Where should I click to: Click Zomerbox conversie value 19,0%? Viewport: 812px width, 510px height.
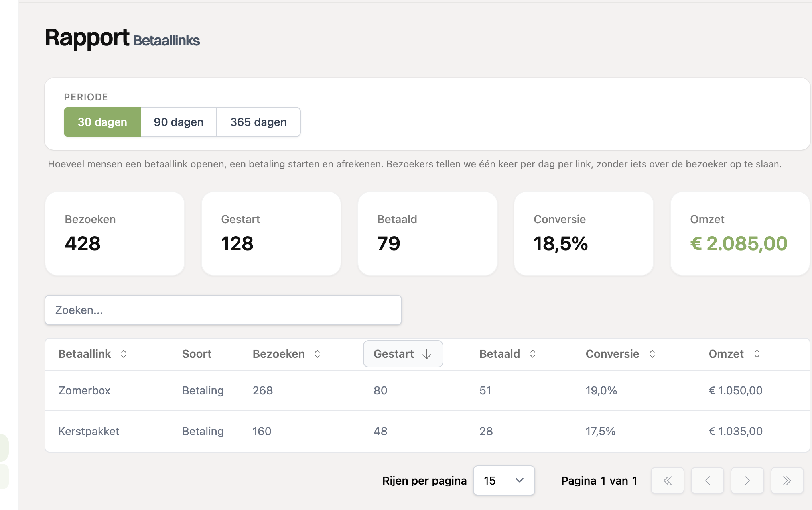pyautogui.click(x=601, y=390)
